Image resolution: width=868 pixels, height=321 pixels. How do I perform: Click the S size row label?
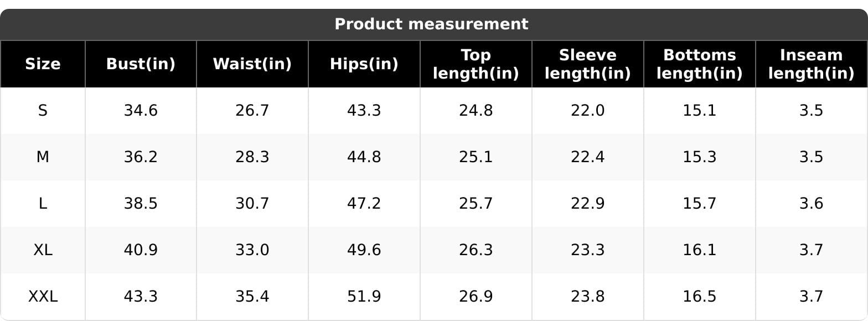coord(43,111)
